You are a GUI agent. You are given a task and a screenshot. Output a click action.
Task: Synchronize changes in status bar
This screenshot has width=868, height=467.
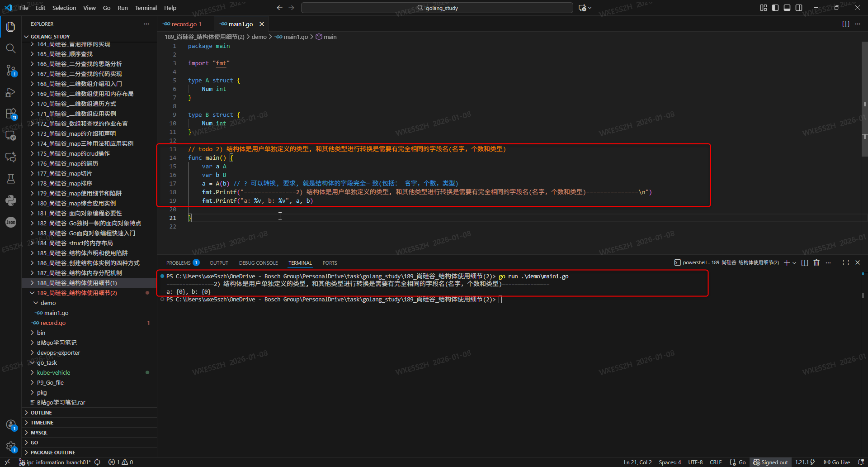(97, 462)
